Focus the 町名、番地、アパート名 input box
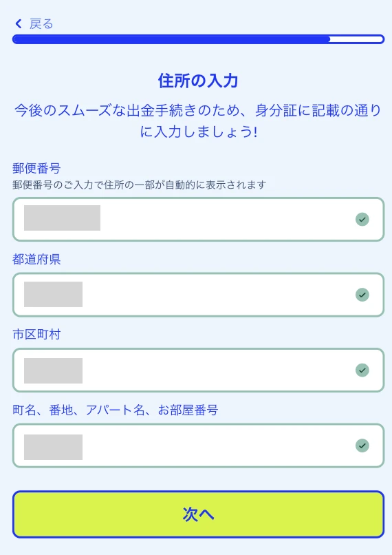The image size is (392, 555). click(198, 446)
